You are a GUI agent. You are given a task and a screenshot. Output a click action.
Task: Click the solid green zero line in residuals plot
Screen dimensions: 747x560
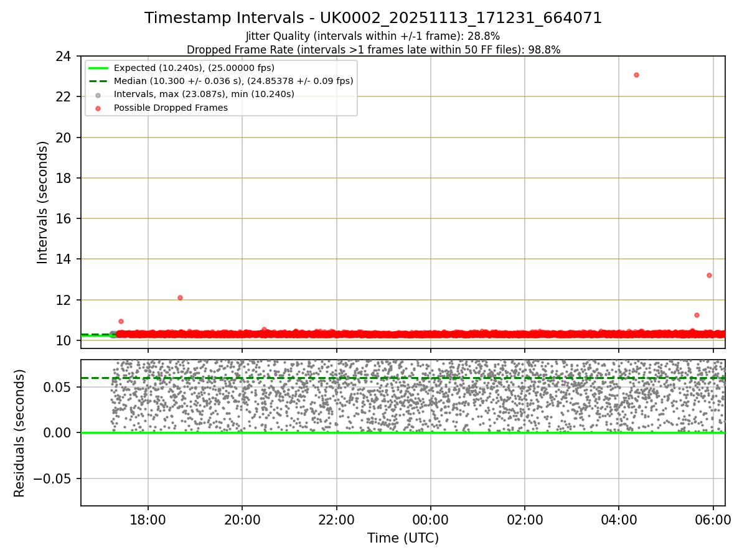pos(403,432)
